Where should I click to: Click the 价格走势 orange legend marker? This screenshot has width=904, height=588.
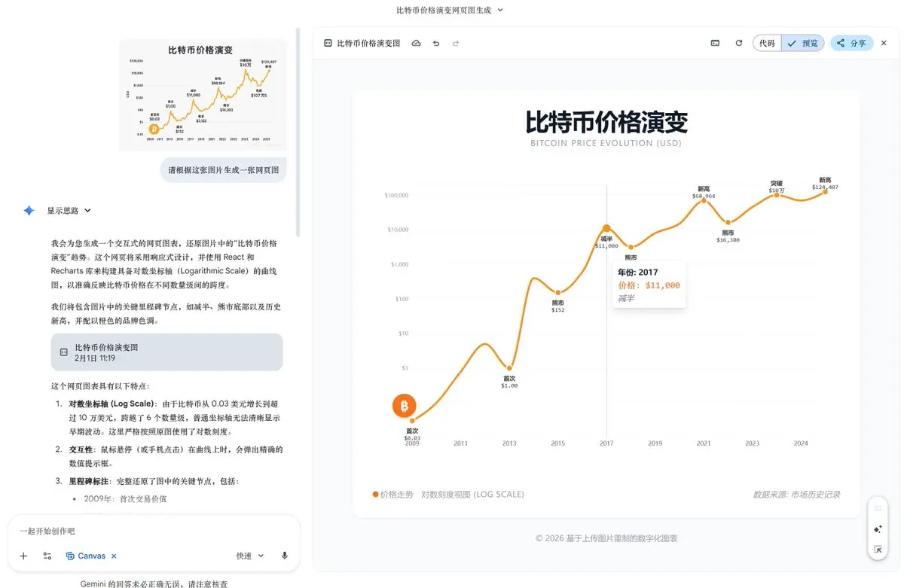[x=375, y=495]
